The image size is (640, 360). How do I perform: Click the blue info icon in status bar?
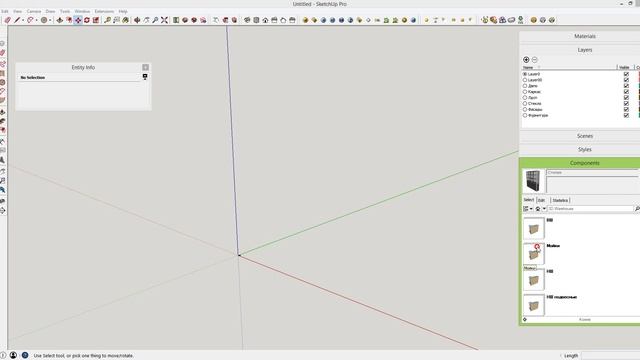pos(25,356)
